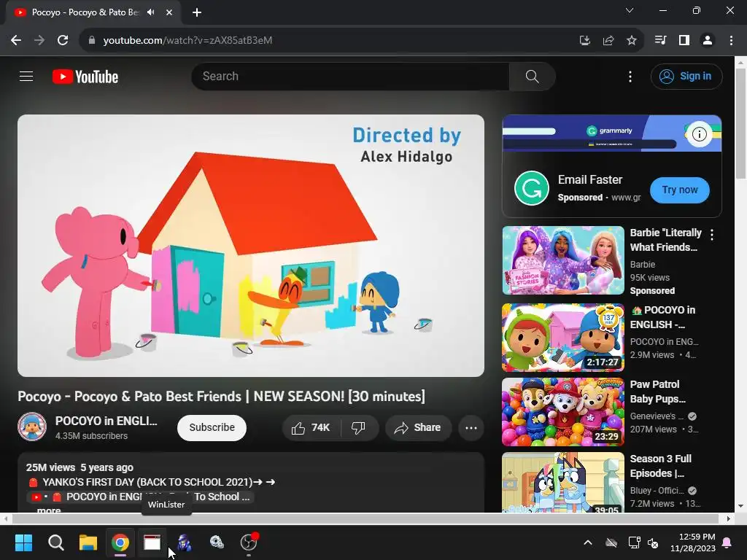
Task: Open the POCOYO in ENGLI... channel name
Action: [107, 421]
